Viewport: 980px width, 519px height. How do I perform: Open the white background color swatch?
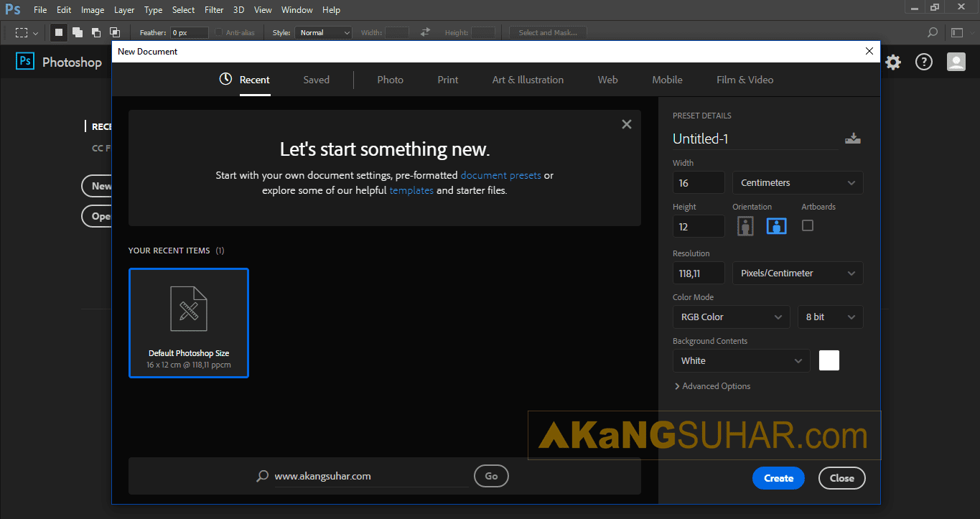(829, 360)
